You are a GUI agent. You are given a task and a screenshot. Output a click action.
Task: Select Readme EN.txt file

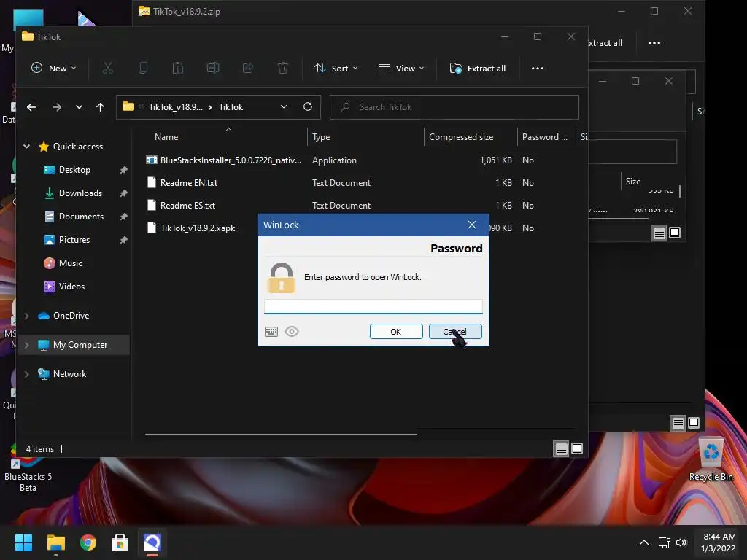pyautogui.click(x=189, y=183)
